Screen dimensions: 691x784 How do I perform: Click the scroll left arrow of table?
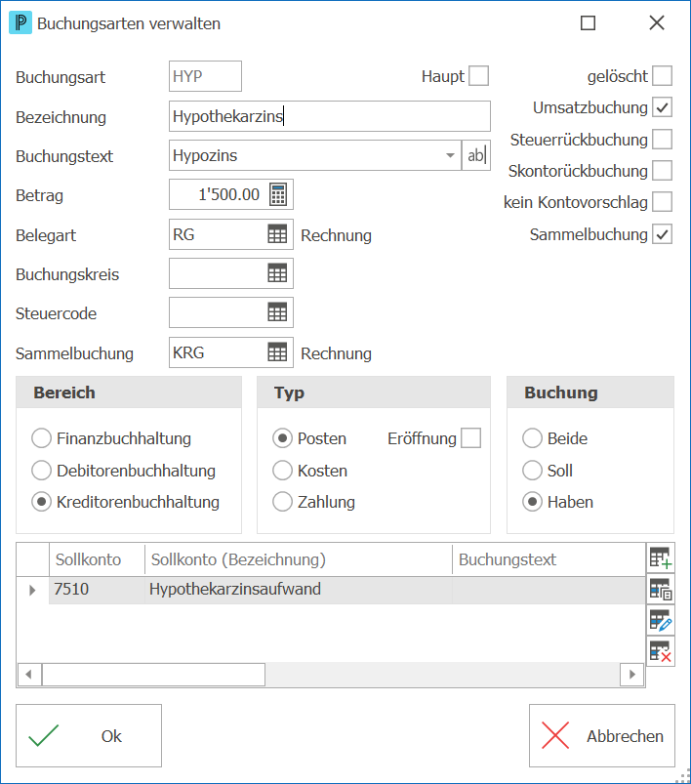(x=29, y=675)
